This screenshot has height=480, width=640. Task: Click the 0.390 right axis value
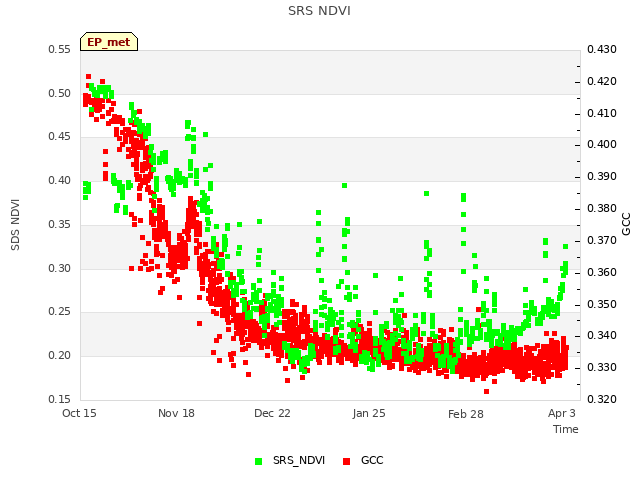pos(602,176)
